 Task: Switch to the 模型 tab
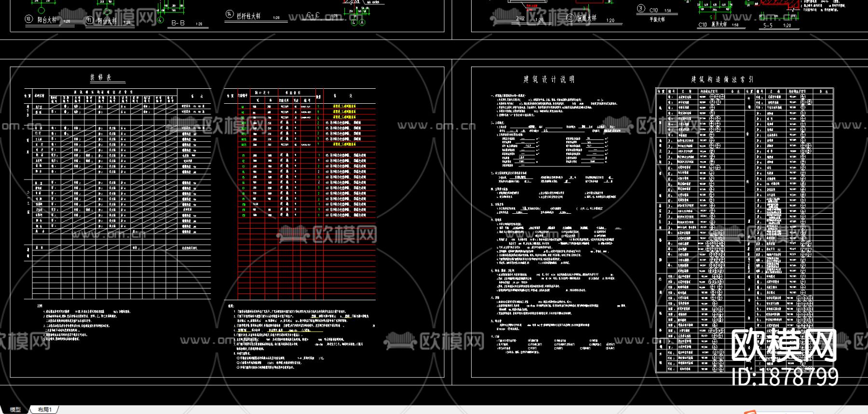click(15, 410)
